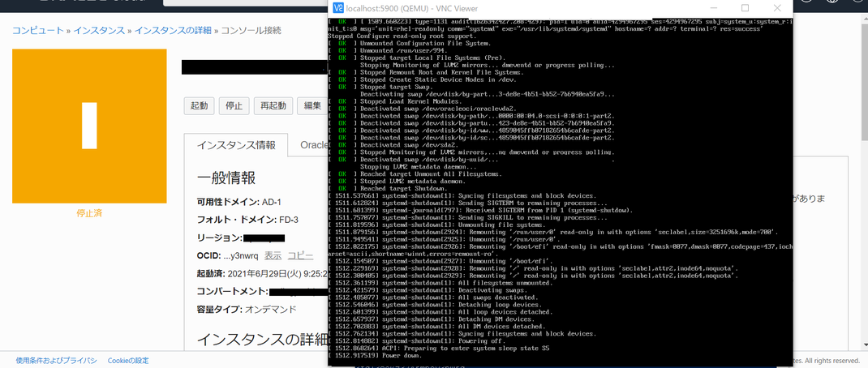Open Cookieの設定 footer link

coord(128,361)
